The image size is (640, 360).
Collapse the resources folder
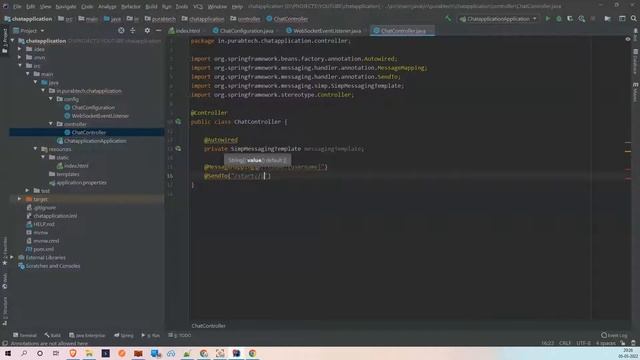36,149
